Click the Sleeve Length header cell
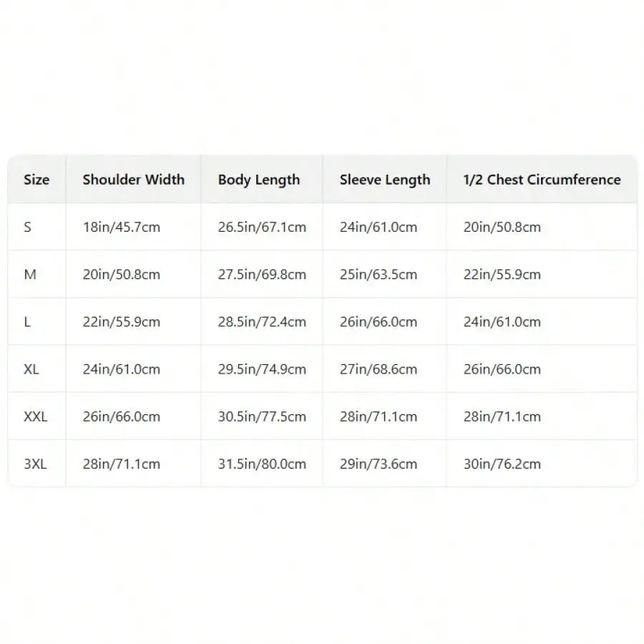The height and width of the screenshot is (644, 644). [385, 180]
